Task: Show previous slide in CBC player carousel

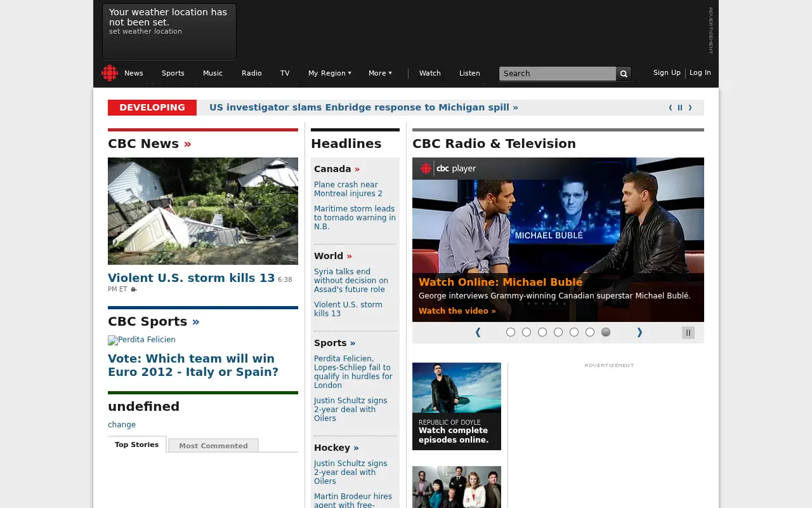Action: click(478, 332)
